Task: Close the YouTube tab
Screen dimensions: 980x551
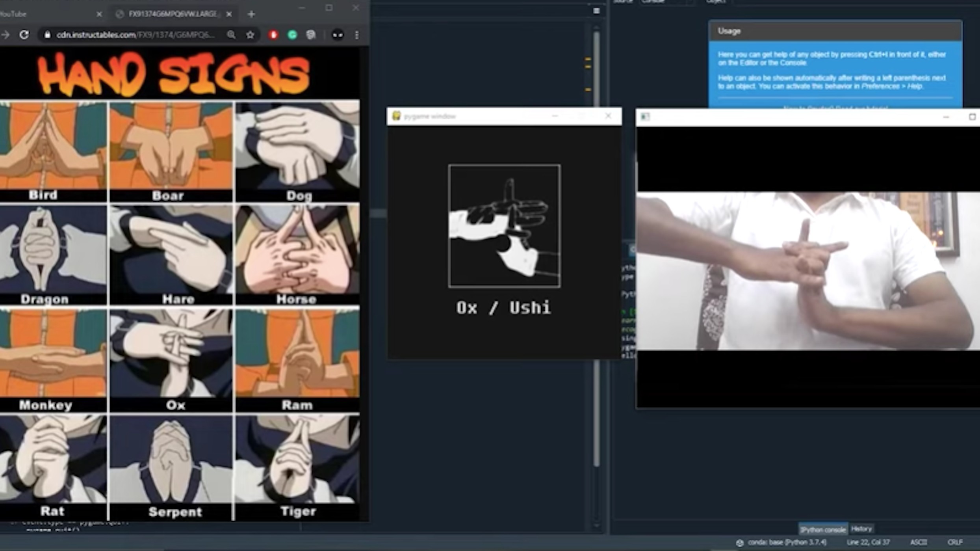Action: tap(99, 14)
